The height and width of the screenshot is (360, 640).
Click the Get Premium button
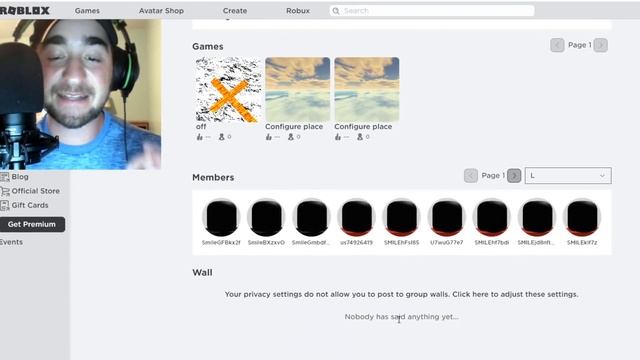(x=32, y=224)
